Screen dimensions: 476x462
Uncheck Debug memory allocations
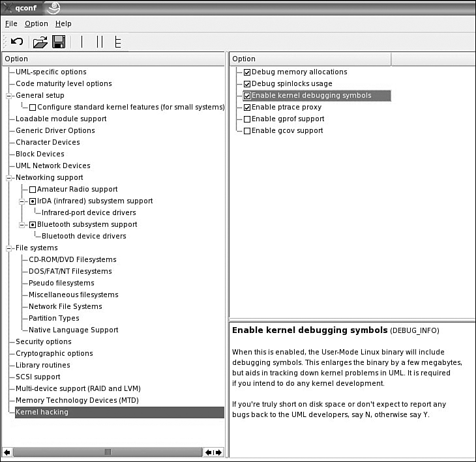click(x=247, y=72)
